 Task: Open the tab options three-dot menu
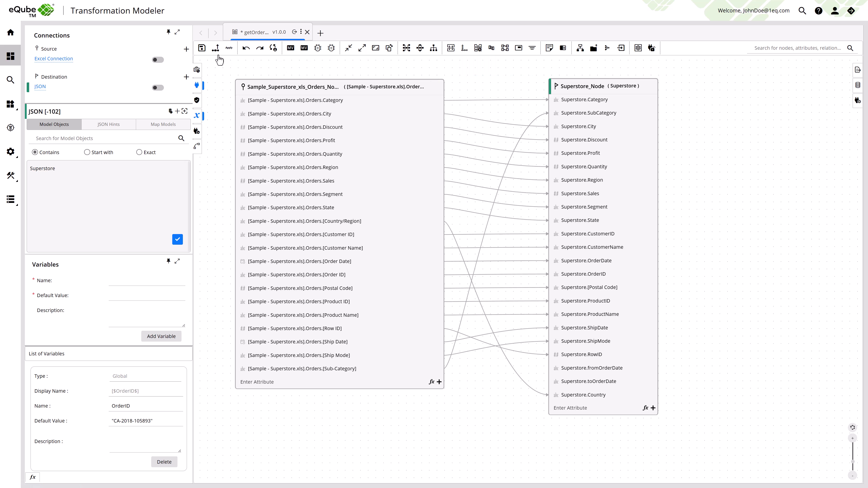[x=301, y=32]
